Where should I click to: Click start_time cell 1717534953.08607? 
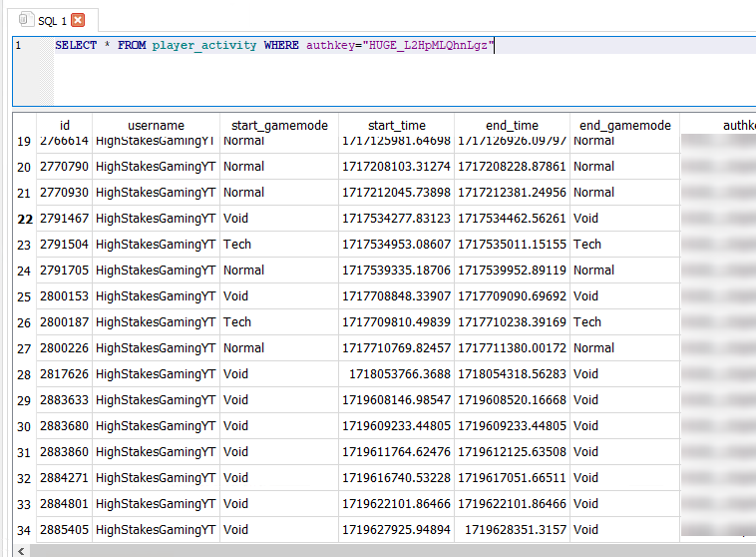(396, 245)
